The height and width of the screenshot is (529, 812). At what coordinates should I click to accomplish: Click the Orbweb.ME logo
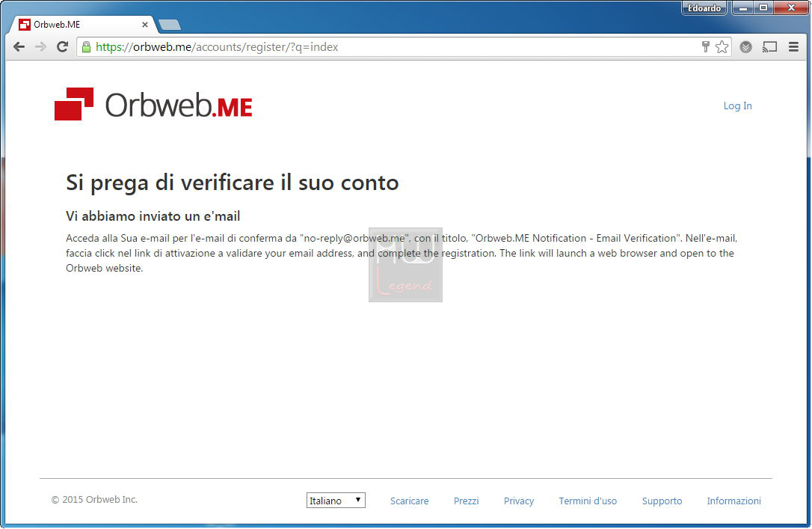click(153, 104)
